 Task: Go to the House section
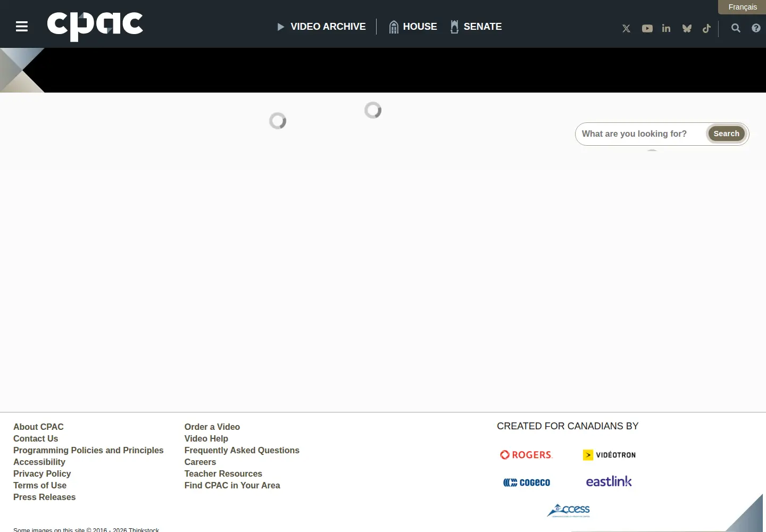click(413, 27)
